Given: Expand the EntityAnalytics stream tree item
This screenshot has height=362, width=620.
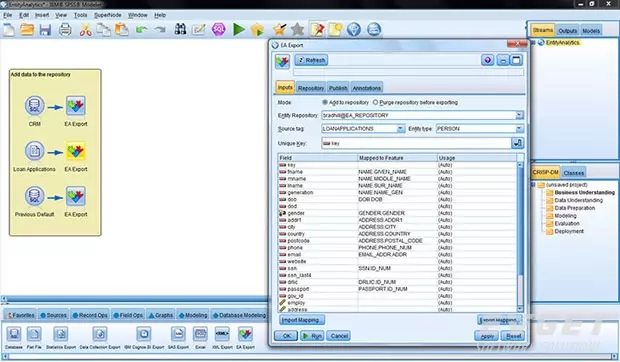Looking at the screenshot, I should (x=533, y=43).
